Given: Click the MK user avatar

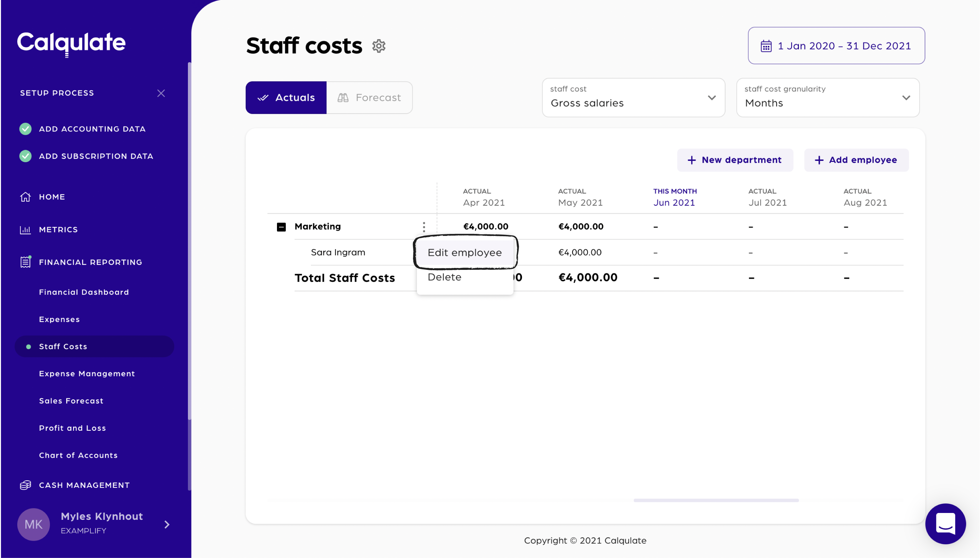Looking at the screenshot, I should (x=34, y=524).
